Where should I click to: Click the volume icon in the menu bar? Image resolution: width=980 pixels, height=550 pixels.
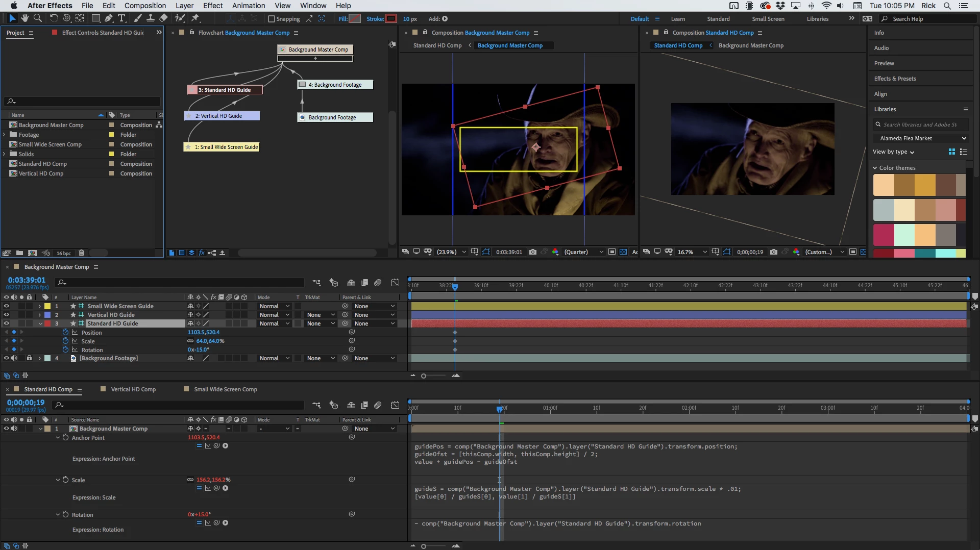click(x=840, y=6)
